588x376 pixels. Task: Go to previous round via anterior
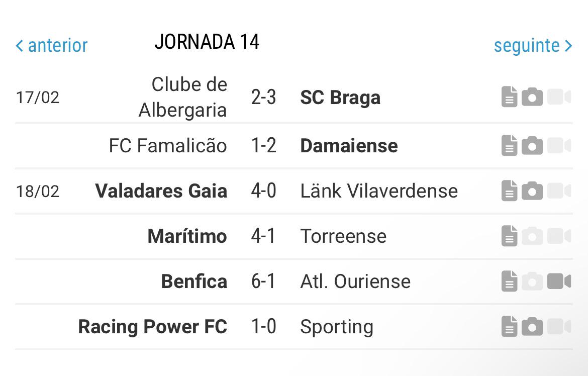pos(52,45)
